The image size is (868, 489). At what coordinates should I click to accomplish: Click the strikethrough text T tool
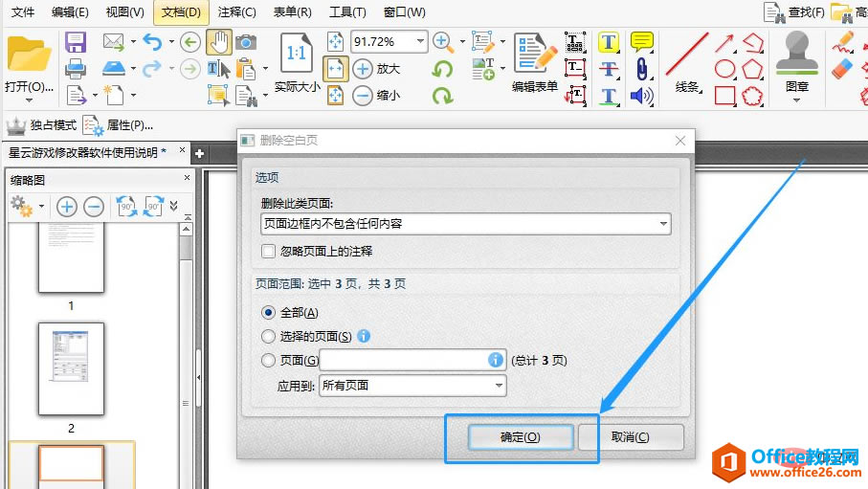point(609,69)
